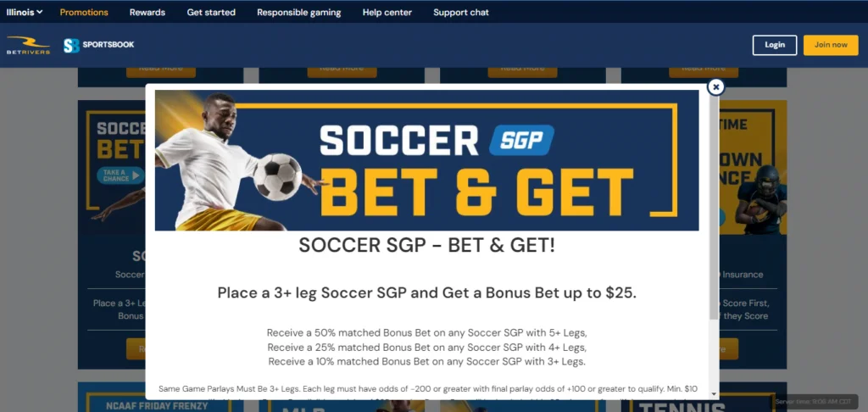Click the Soccer Bet & Get banner image
Image resolution: width=868 pixels, height=412 pixels.
(x=427, y=160)
